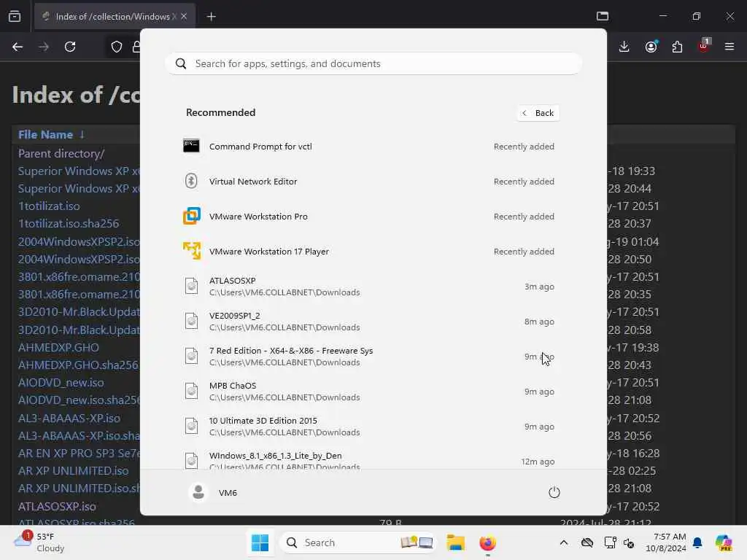
Task: Open the sidebar folder icon in title bar
Action: tap(603, 16)
